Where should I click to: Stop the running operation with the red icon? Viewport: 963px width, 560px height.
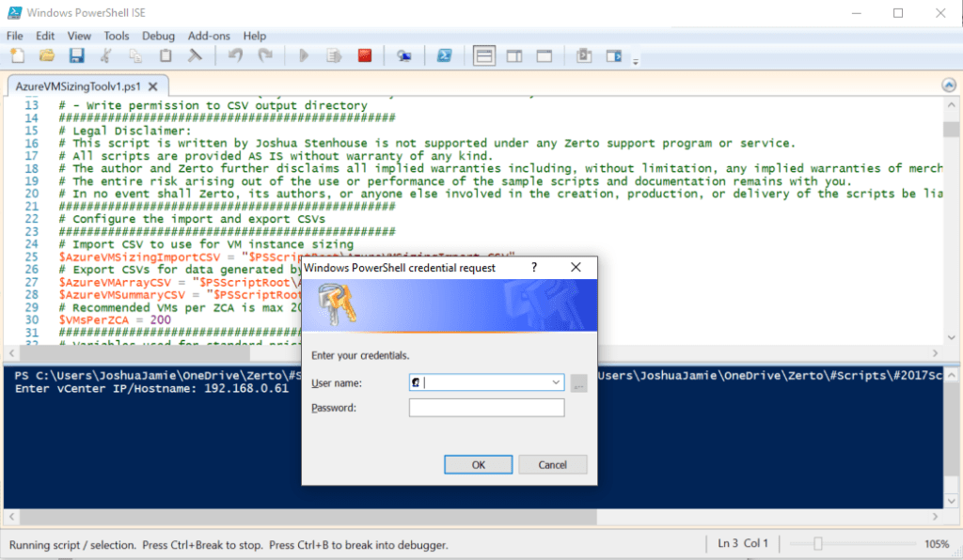pyautogui.click(x=364, y=54)
